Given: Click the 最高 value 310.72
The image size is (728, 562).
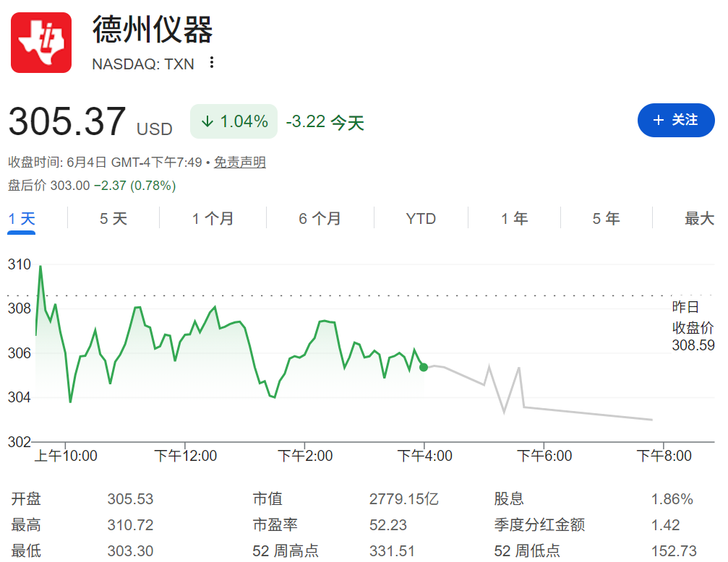Looking at the screenshot, I should [x=130, y=525].
